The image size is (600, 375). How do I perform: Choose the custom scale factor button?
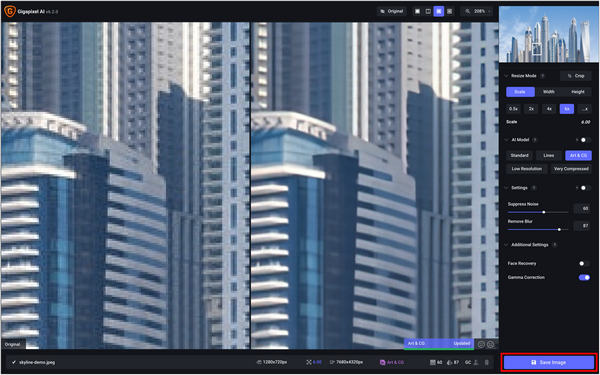tap(585, 109)
